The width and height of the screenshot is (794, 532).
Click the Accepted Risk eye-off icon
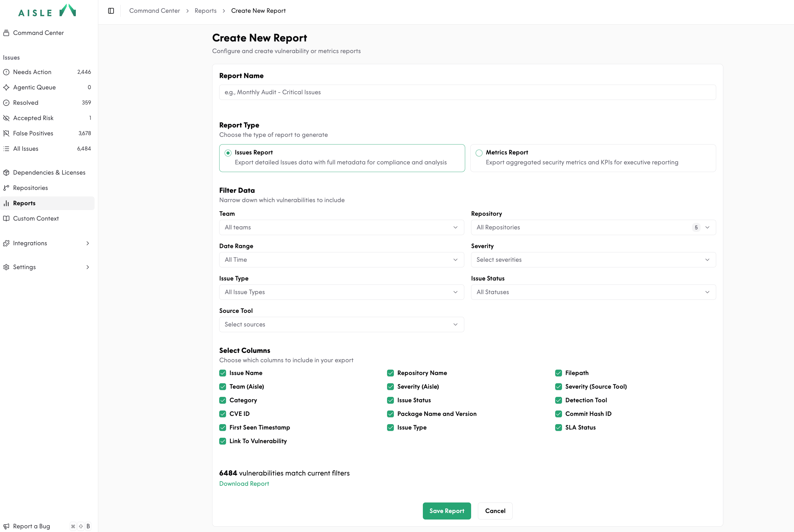click(6, 118)
